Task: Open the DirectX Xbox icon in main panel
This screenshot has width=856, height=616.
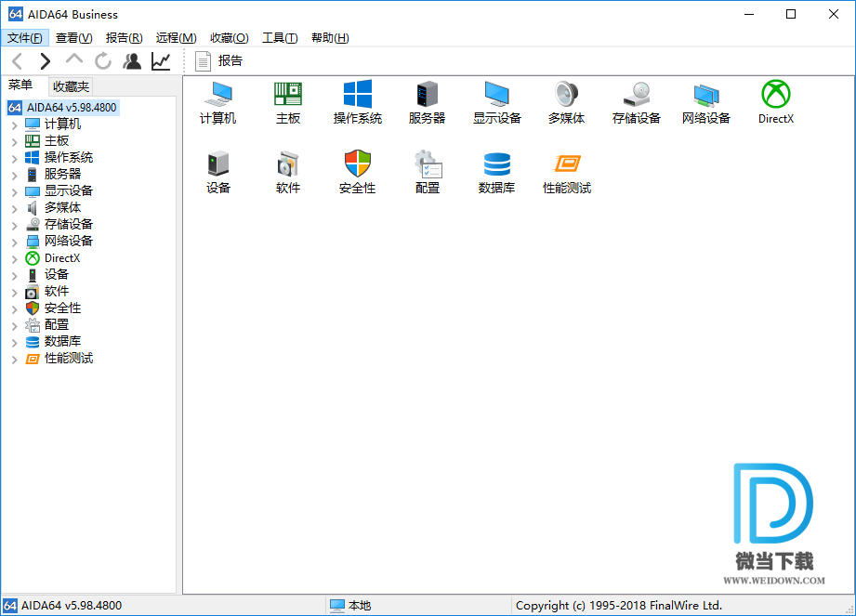Action: 776,102
